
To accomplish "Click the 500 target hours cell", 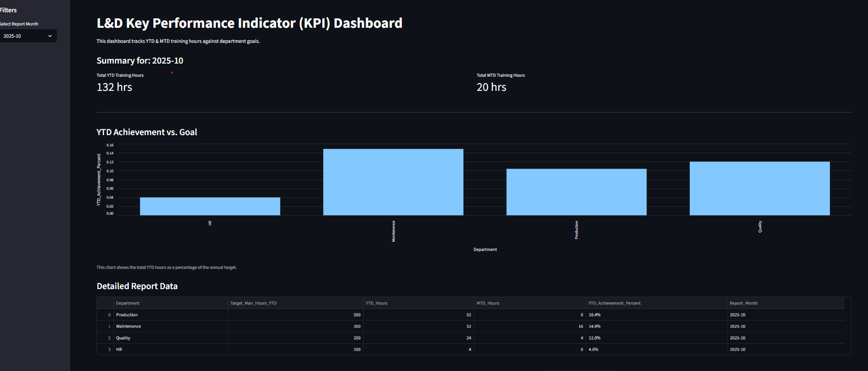I will click(295, 315).
